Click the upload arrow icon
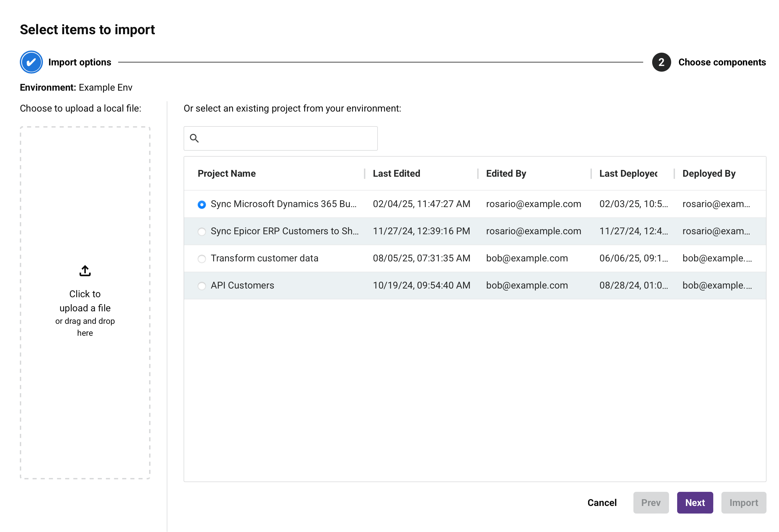This screenshot has width=779, height=532. (85, 271)
